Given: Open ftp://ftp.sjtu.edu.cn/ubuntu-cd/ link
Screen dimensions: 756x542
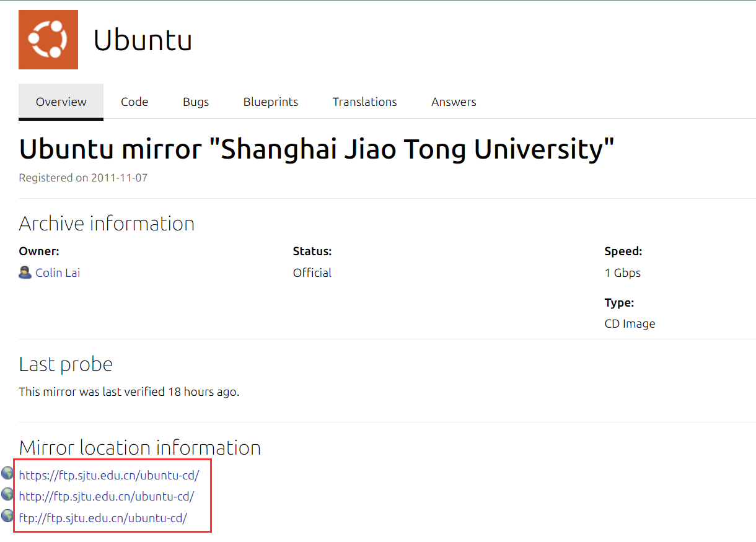Looking at the screenshot, I should tap(103, 518).
